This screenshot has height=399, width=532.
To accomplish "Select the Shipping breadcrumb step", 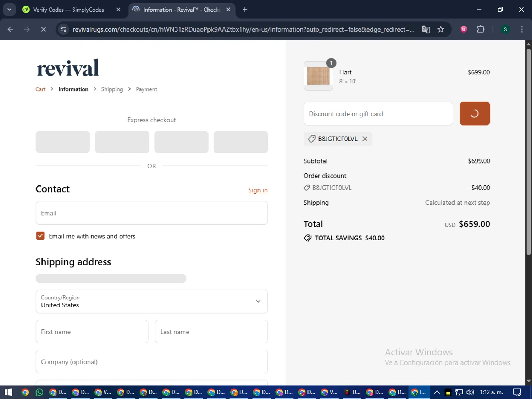I will [112, 89].
